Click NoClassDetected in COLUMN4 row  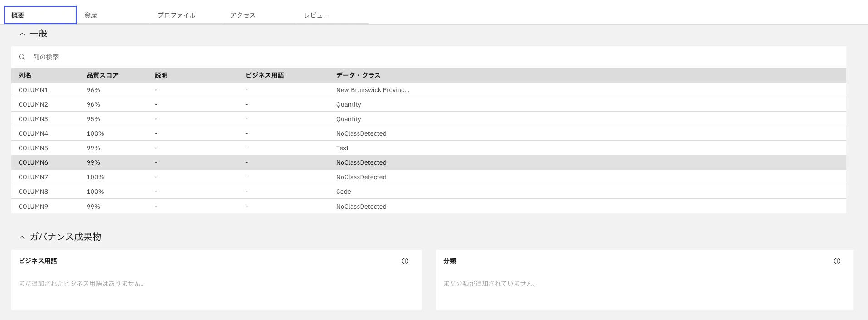pyautogui.click(x=361, y=133)
